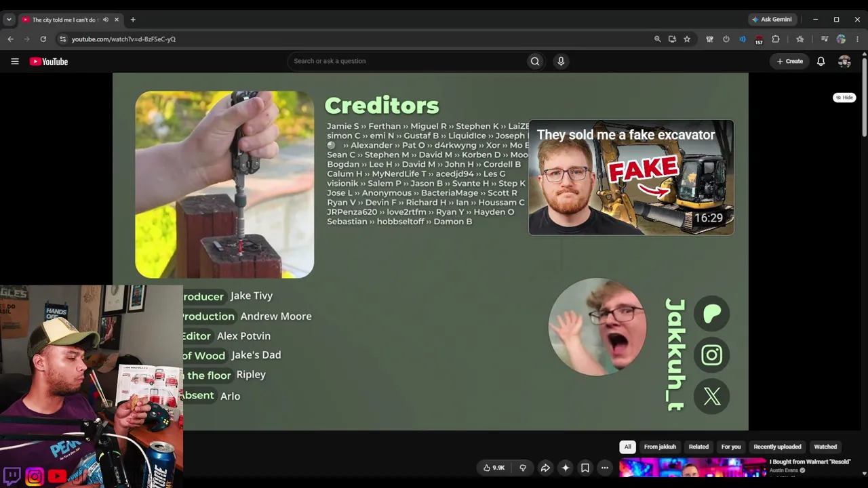The image size is (868, 488).
Task: Click the name Arlo in credits
Action: [x=231, y=396]
